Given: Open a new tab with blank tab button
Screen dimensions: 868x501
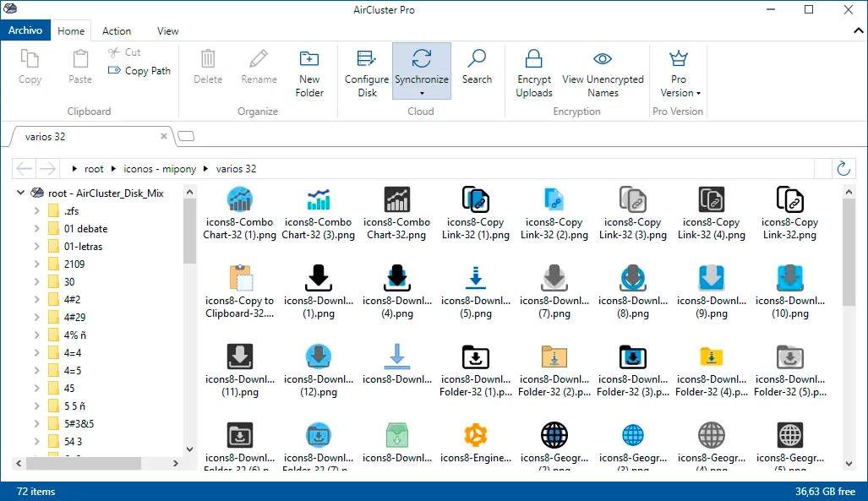Looking at the screenshot, I should coord(186,136).
